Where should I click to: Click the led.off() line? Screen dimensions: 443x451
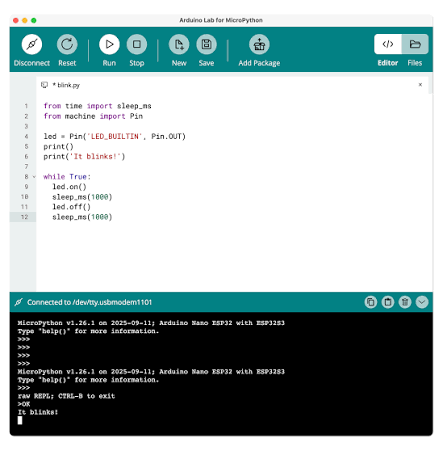71,207
